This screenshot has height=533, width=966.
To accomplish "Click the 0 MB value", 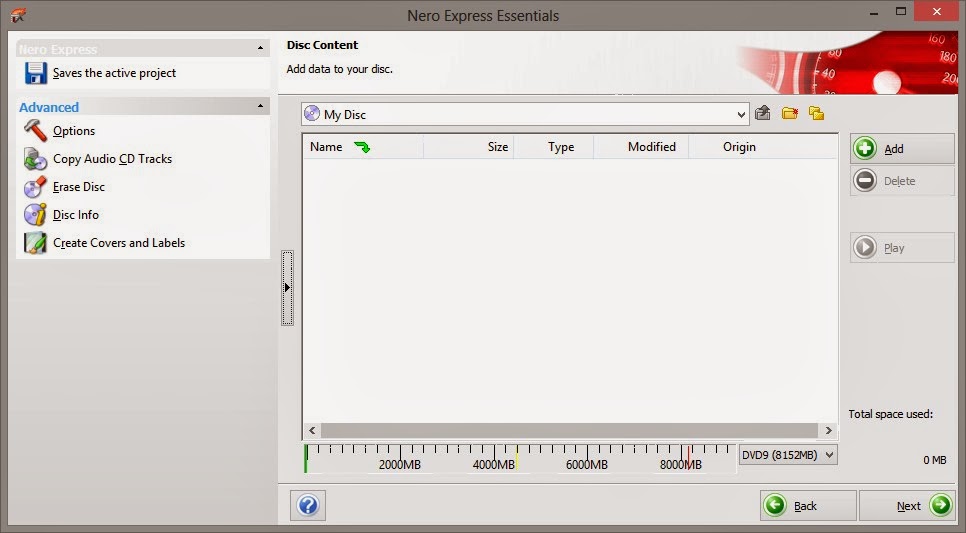I will pyautogui.click(x=935, y=460).
